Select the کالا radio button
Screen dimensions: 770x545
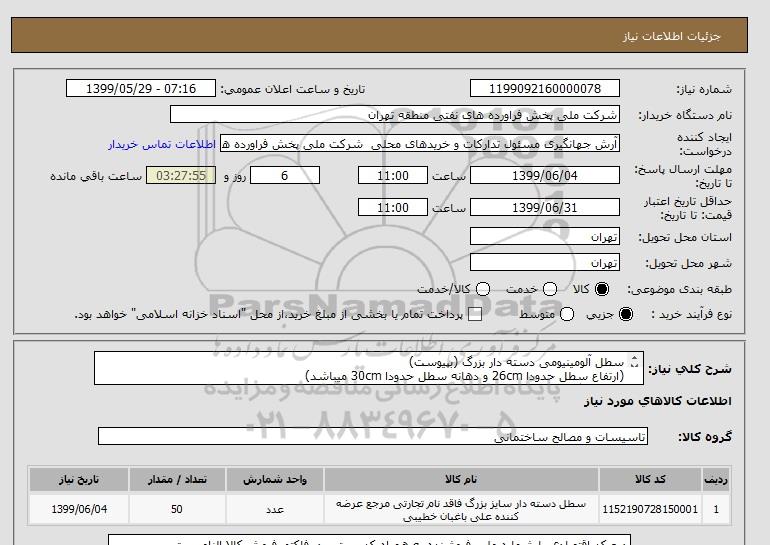point(602,289)
